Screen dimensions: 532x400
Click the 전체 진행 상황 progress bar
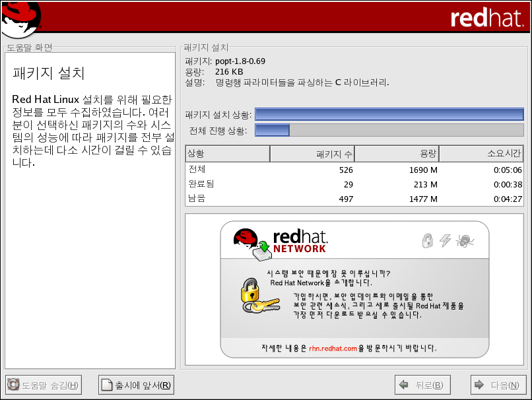coord(389,130)
